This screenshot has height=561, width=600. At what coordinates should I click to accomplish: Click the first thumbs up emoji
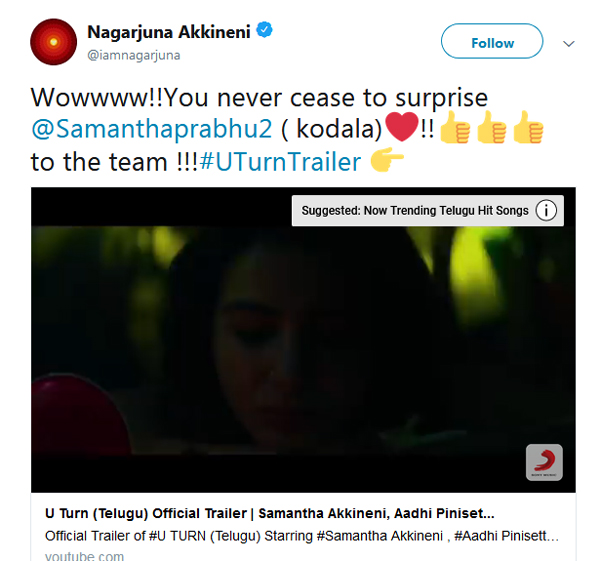[455, 127]
